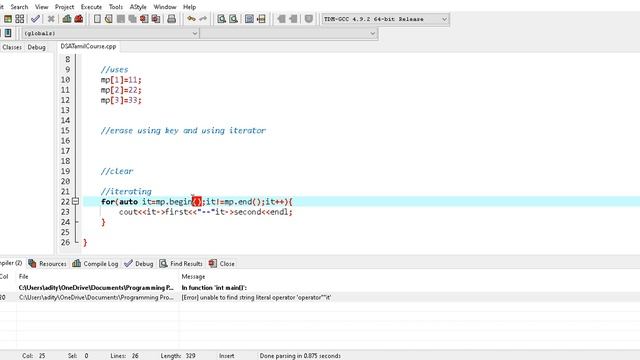Click the blue book icon beside globals dropdown

(x=8, y=33)
